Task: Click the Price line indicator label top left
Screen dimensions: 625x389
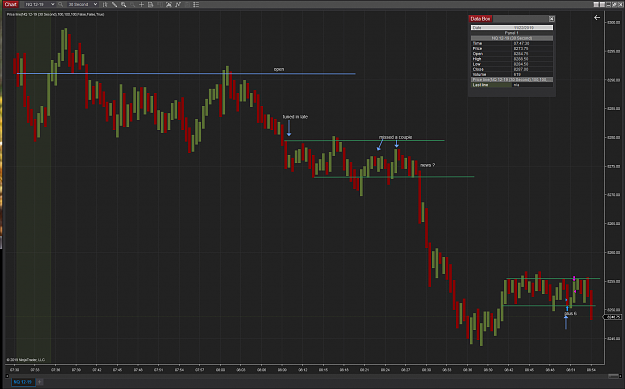Action: coord(55,14)
